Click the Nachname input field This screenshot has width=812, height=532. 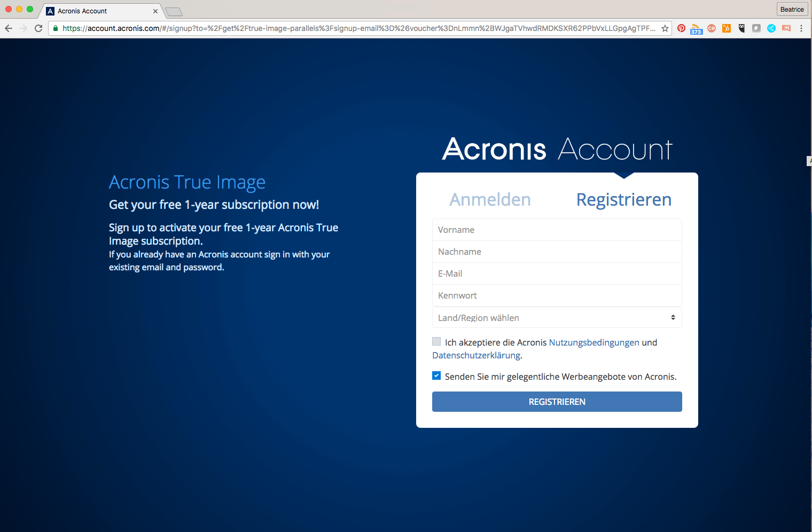point(557,252)
